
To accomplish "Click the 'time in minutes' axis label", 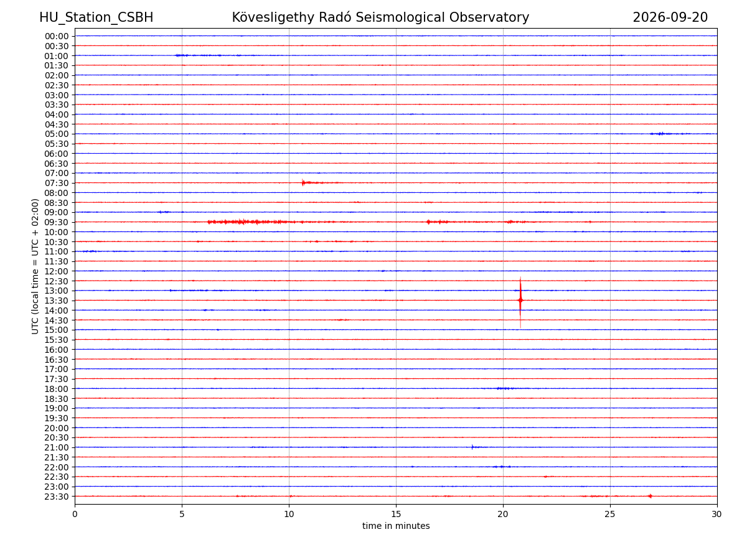I will pyautogui.click(x=396, y=526).
